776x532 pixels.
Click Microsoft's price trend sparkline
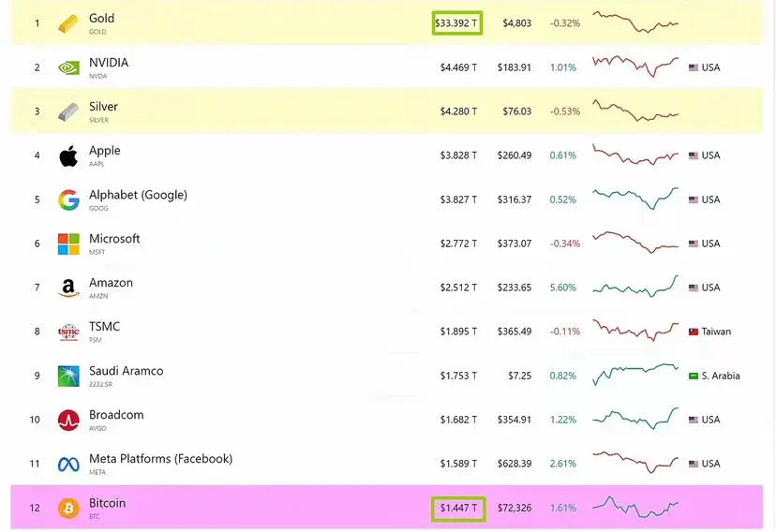point(635,243)
